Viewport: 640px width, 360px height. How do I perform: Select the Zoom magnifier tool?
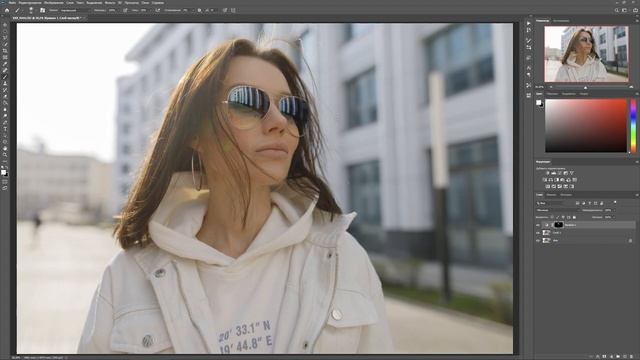coord(5,155)
